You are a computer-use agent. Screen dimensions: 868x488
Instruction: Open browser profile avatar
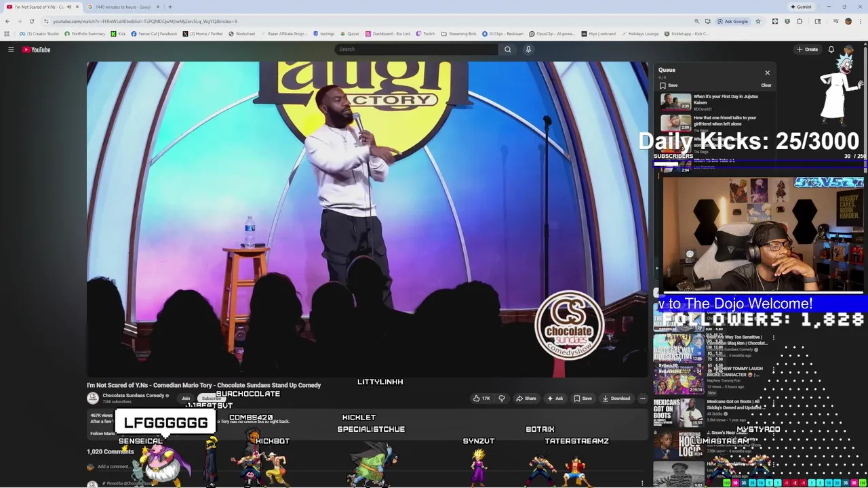pyautogui.click(x=848, y=21)
